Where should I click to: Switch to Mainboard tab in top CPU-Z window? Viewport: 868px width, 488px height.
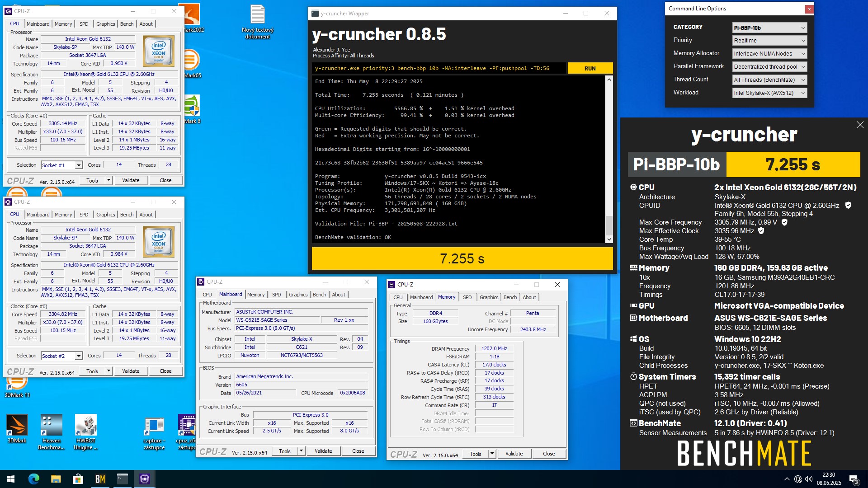(38, 24)
